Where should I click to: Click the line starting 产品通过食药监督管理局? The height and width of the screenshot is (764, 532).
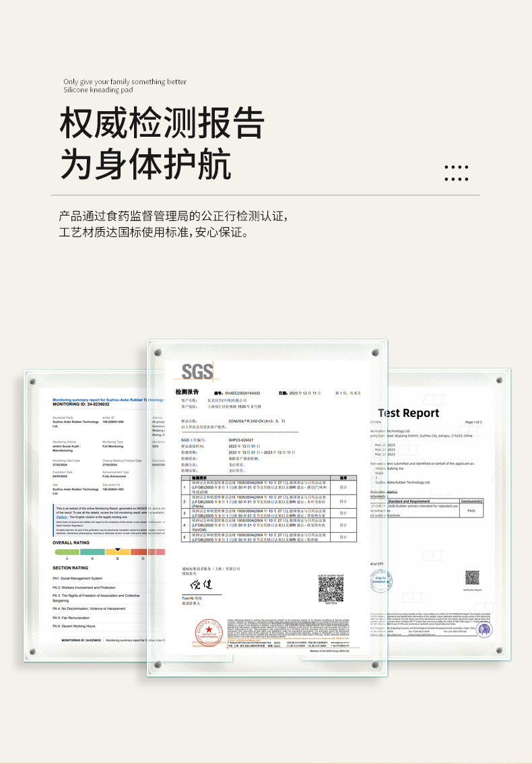pos(174,216)
